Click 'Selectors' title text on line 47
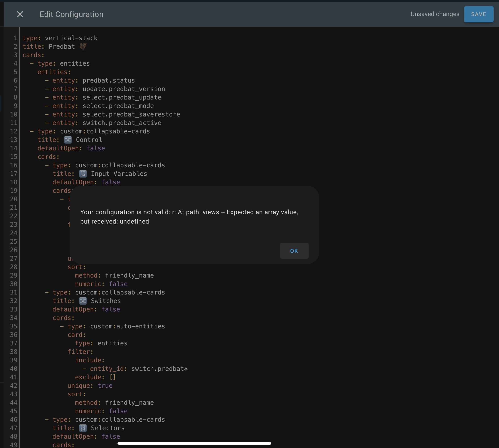Image resolution: width=499 pixels, height=448 pixels. click(x=108, y=428)
